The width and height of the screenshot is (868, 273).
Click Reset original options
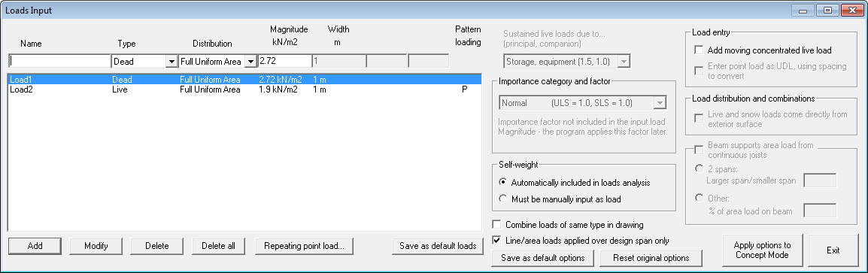click(x=651, y=258)
